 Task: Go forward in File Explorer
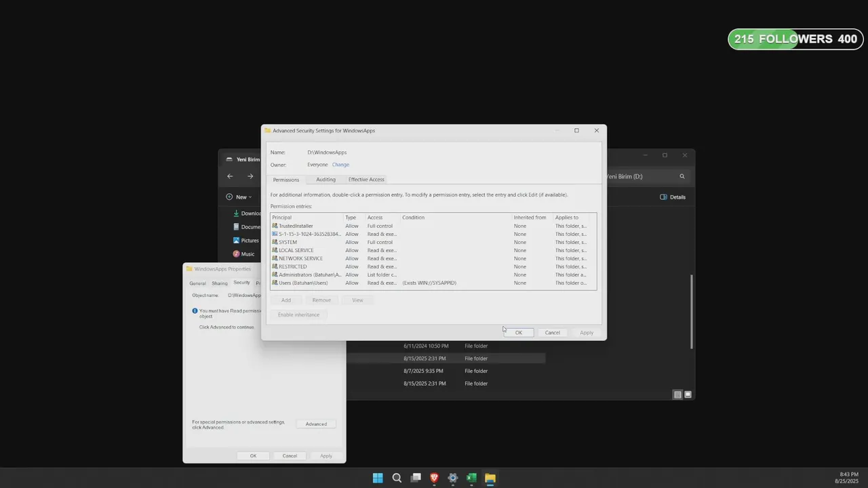(250, 176)
